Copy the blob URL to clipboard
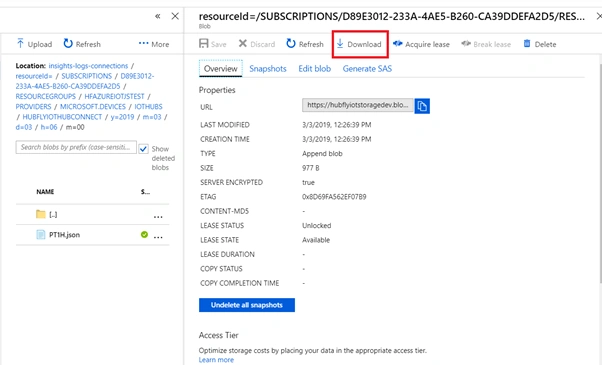This screenshot has height=365, width=602. coord(422,106)
